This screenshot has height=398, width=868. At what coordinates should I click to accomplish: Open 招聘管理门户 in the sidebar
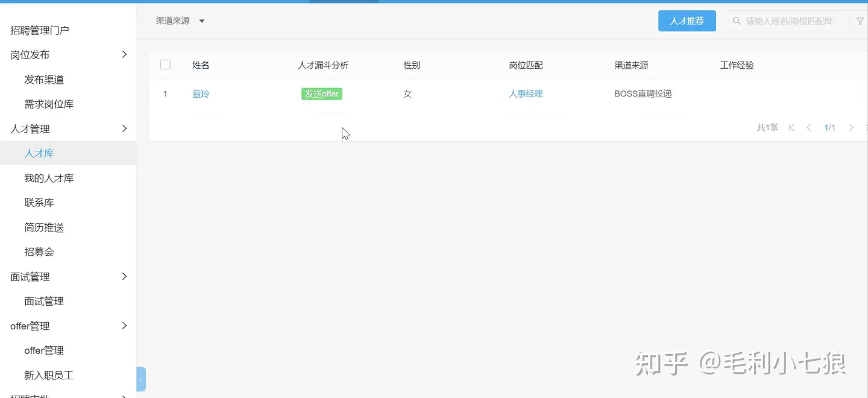tap(40, 30)
